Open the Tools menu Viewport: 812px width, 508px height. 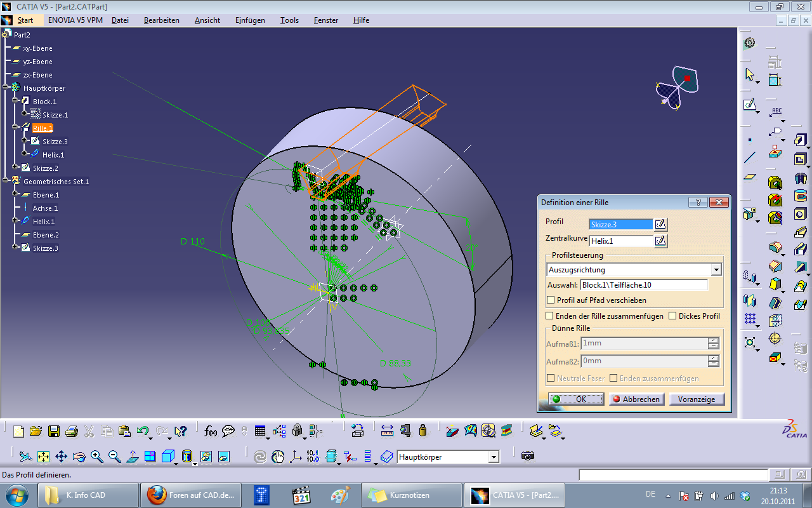pos(289,20)
